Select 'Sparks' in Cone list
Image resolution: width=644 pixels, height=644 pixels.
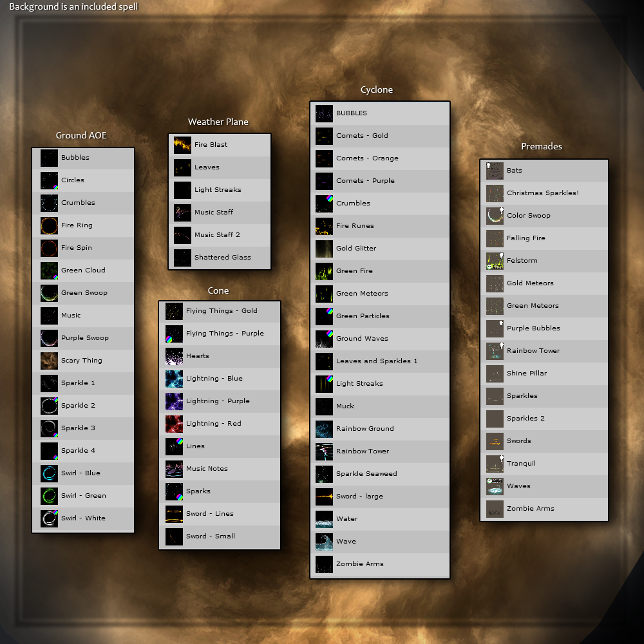pos(220,491)
